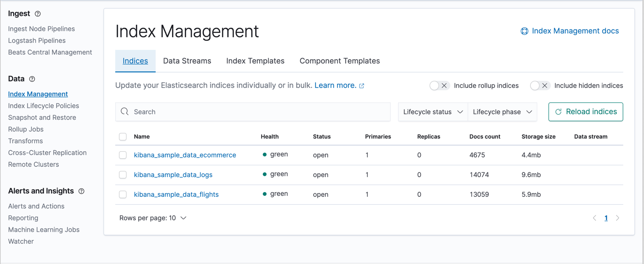Turn on Include hidden indices switch
This screenshot has height=264, width=644.
click(x=540, y=85)
